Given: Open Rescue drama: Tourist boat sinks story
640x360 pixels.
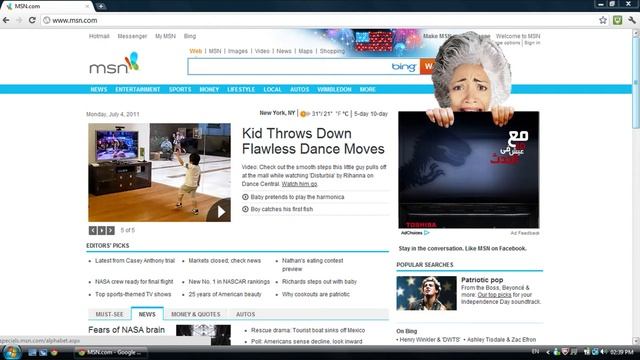Looking at the screenshot, I should tap(308, 330).
